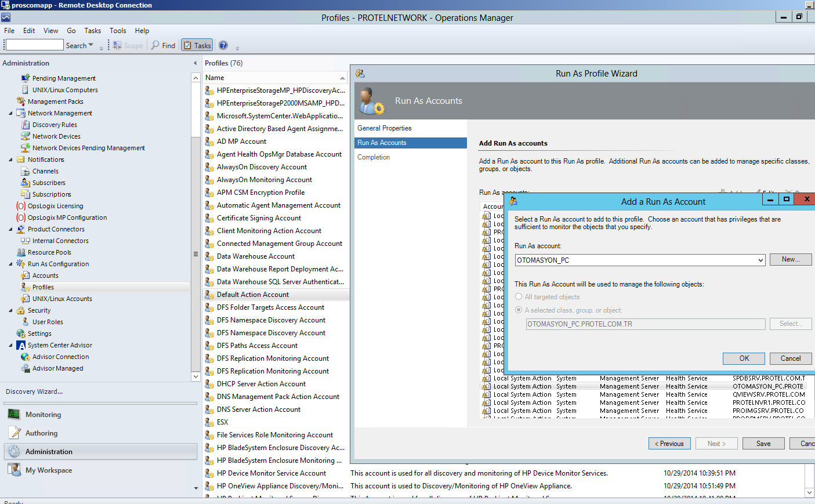Open the Tools menu
Screen dimensions: 815x504
pyautogui.click(x=118, y=31)
